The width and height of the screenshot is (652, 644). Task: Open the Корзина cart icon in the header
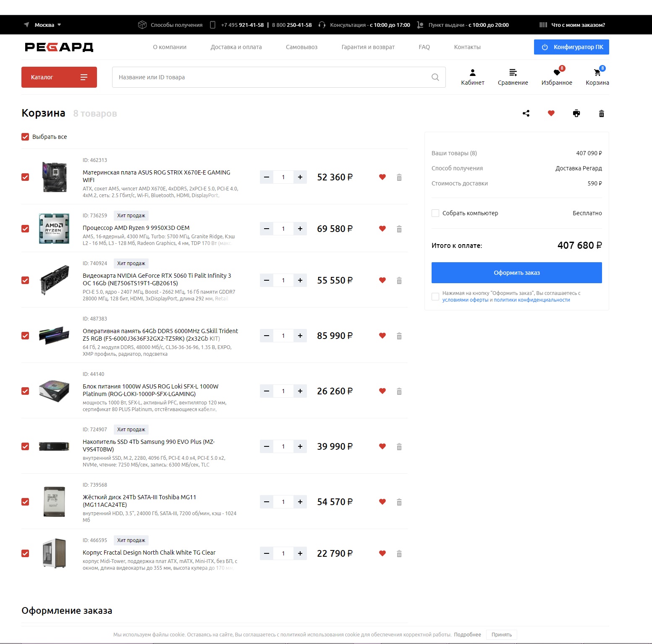[597, 77]
